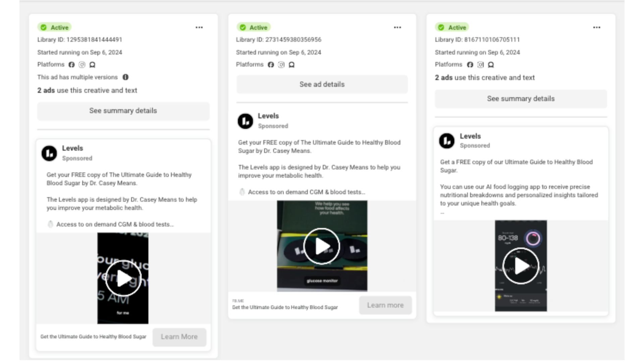The image size is (644, 362).
Task: Click multiple versions info icon
Action: pyautogui.click(x=125, y=77)
